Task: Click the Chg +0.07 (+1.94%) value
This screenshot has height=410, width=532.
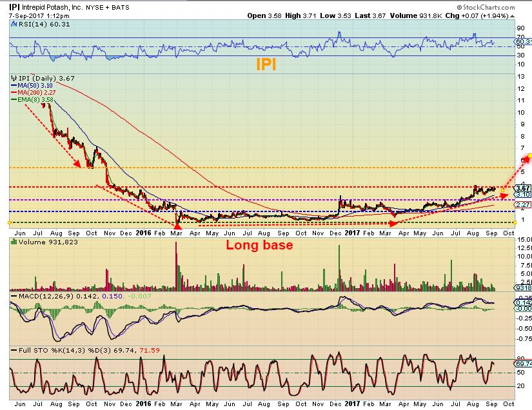Action: tap(477, 15)
